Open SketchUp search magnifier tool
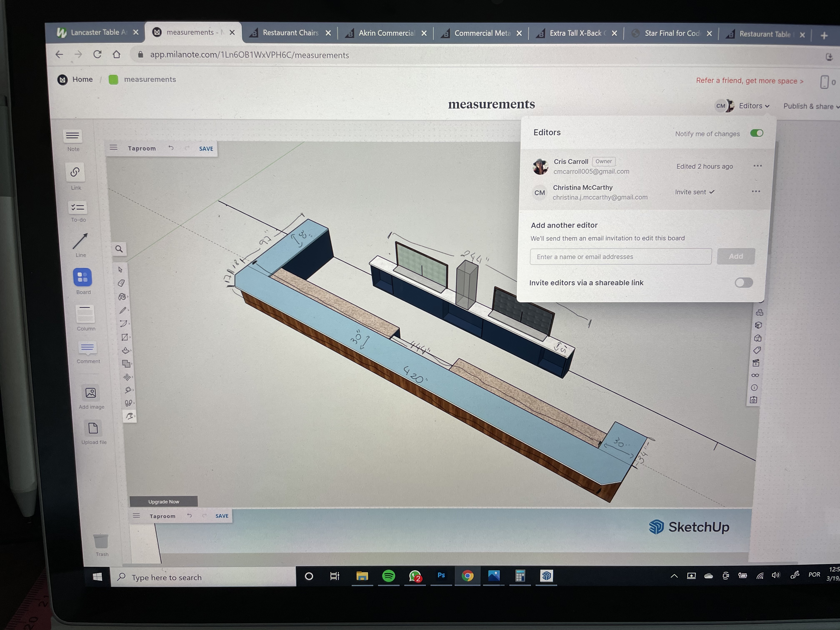This screenshot has width=840, height=630. point(119,249)
